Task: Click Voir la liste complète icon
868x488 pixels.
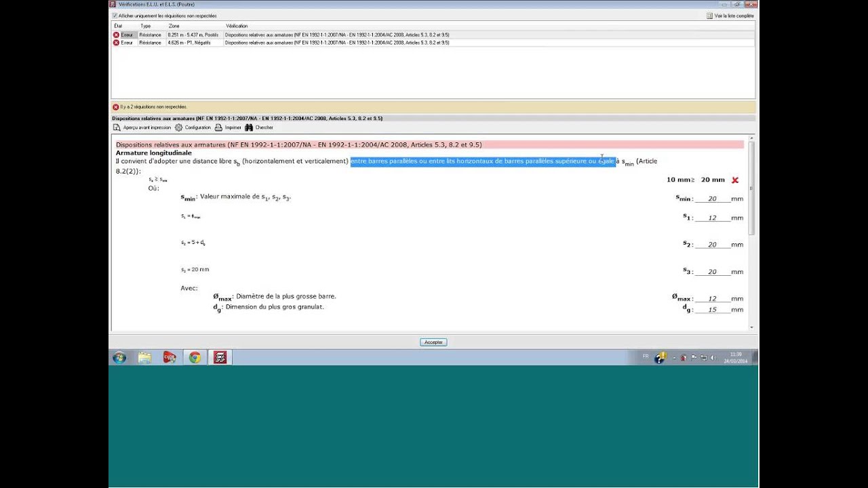Action: [x=709, y=16]
